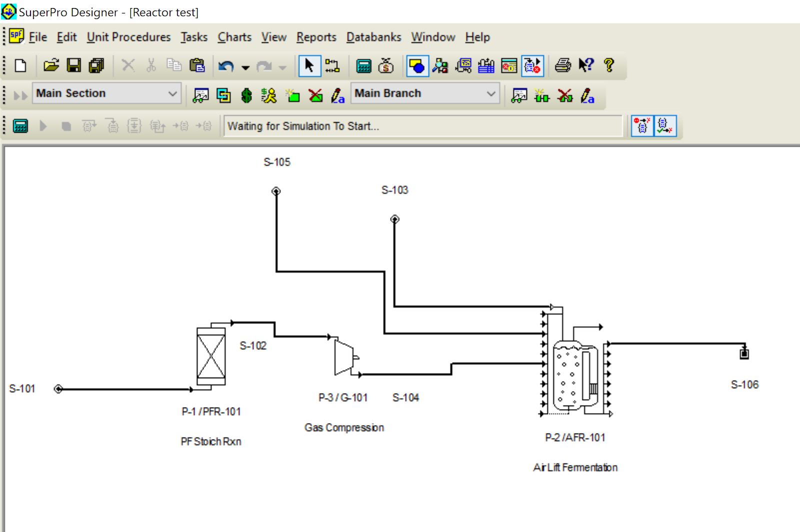This screenshot has width=800, height=532.
Task: Toggle the red stop breakpoint procedure icon
Action: click(642, 126)
